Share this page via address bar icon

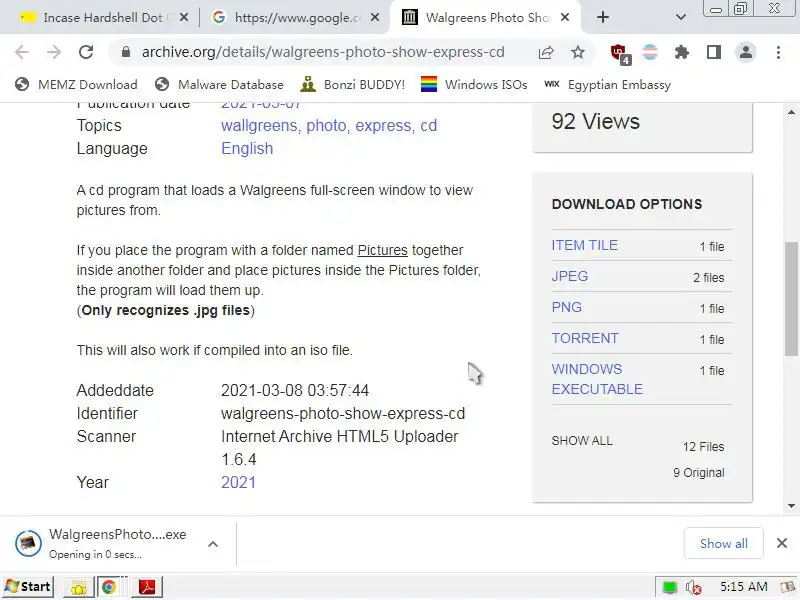click(x=546, y=52)
